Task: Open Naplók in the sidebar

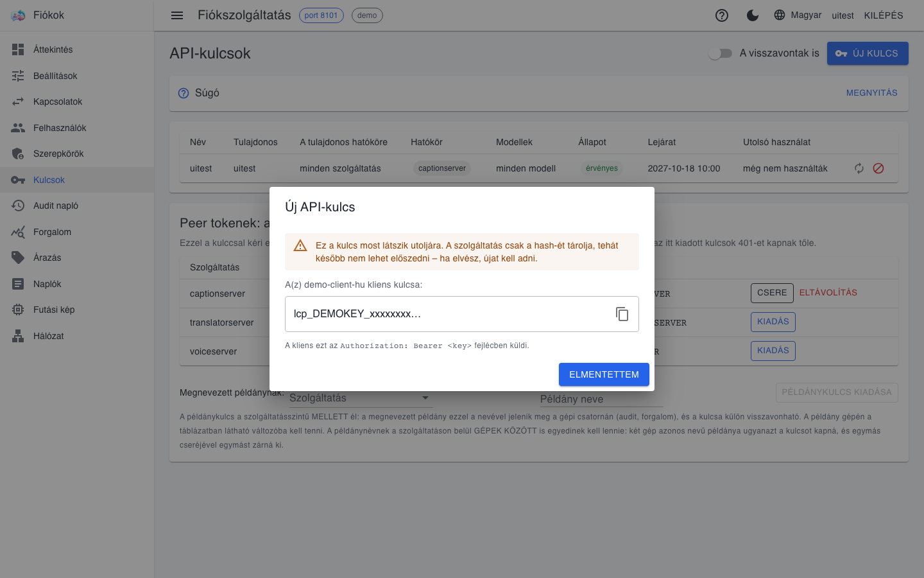Action: [77, 284]
